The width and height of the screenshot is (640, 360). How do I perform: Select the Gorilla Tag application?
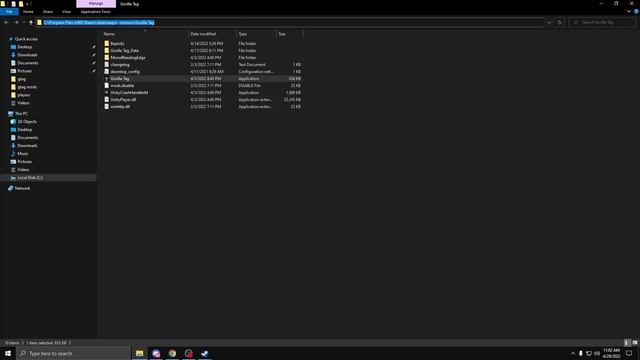point(120,78)
